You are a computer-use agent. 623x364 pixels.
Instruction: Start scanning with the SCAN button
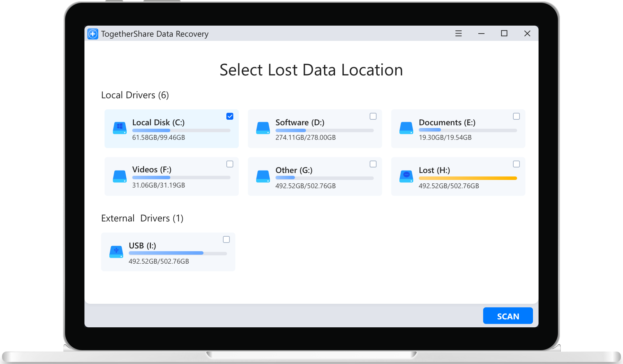pos(508,316)
